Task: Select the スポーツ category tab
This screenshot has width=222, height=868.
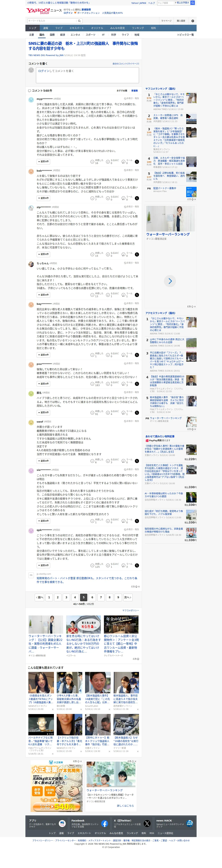Action: click(x=91, y=35)
